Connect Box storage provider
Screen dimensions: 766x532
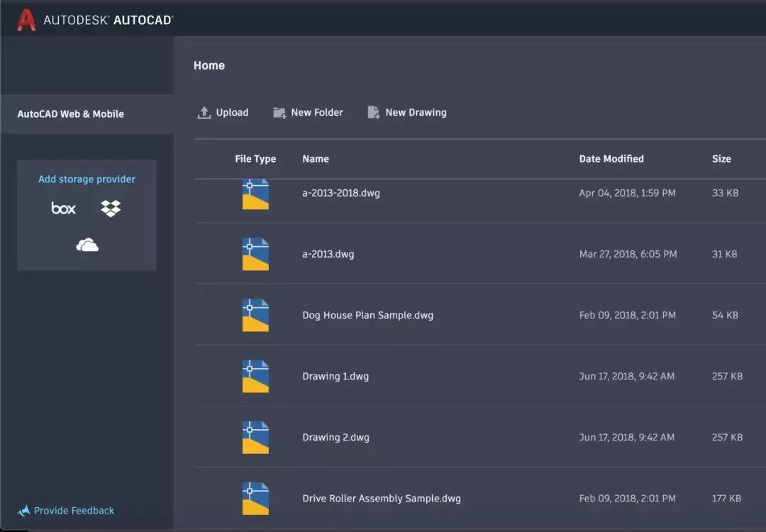click(x=64, y=208)
